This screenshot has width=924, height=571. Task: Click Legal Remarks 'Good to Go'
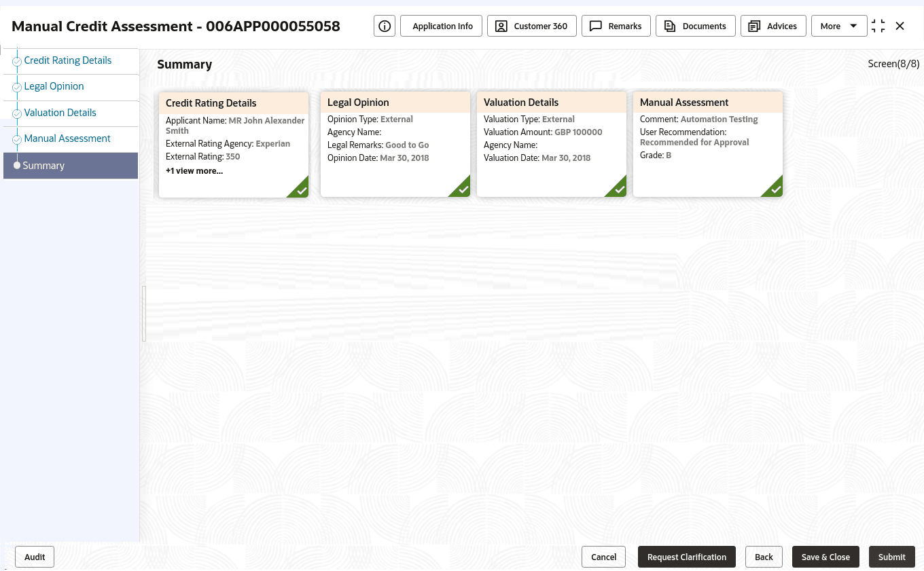[x=407, y=145]
